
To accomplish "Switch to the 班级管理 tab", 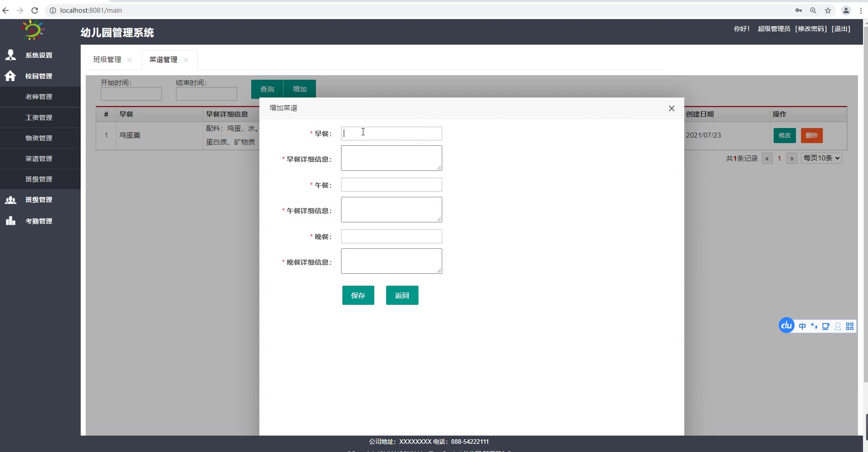I will click(107, 60).
